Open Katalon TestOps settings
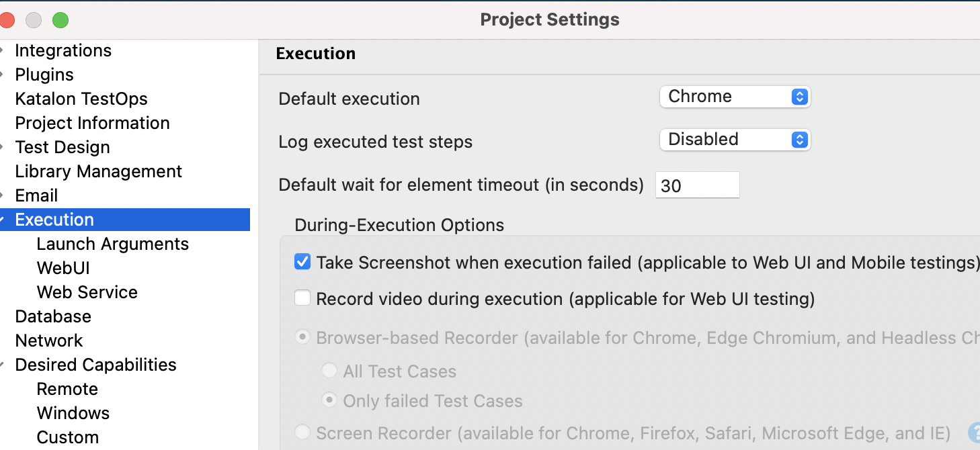Image resolution: width=980 pixels, height=450 pixels. [81, 99]
